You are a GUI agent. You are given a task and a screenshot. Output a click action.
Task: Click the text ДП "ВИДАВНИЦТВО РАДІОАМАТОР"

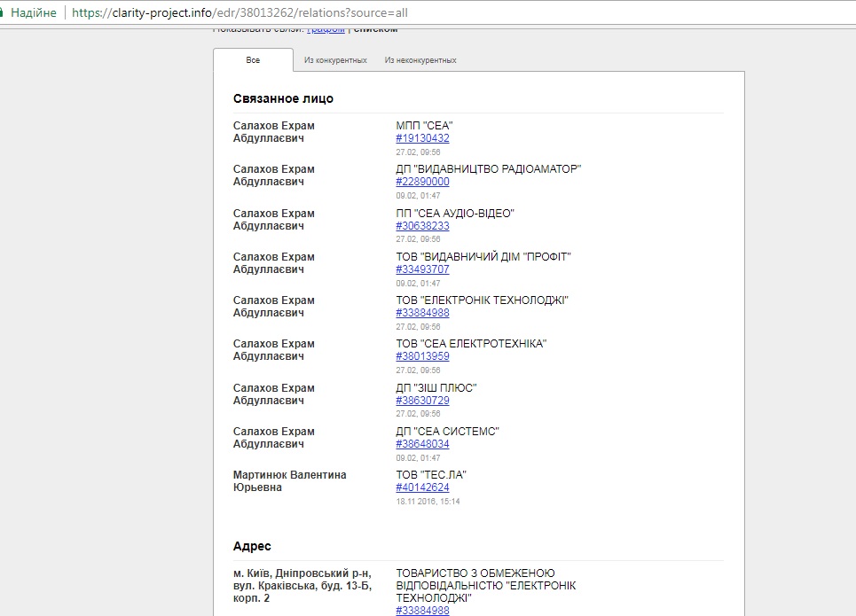tap(489, 169)
